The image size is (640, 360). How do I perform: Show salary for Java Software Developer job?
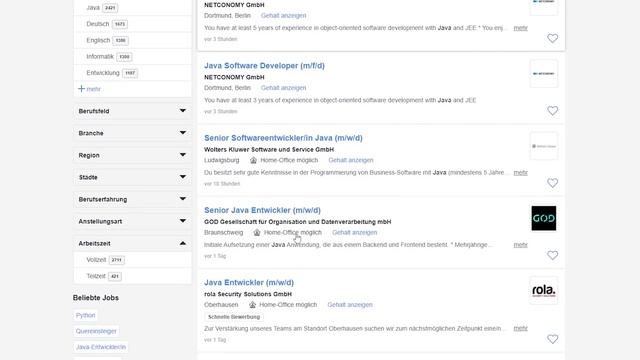point(283,88)
